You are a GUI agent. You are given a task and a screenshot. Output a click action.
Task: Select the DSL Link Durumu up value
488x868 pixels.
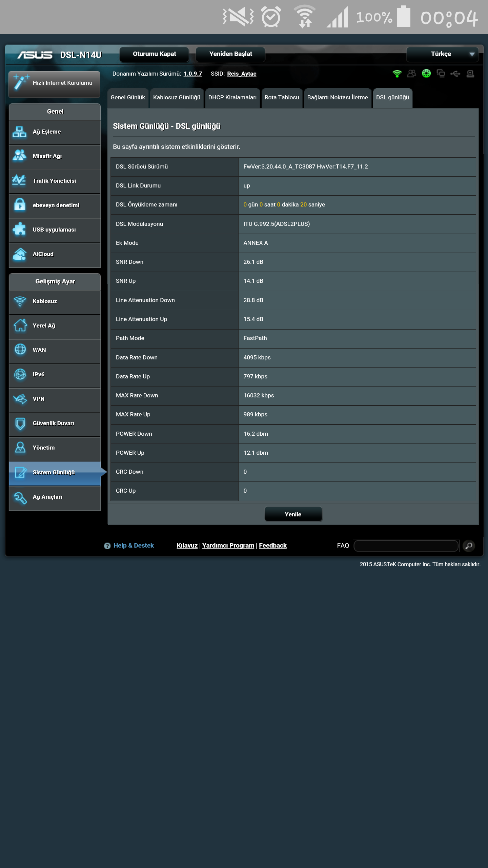point(247,186)
